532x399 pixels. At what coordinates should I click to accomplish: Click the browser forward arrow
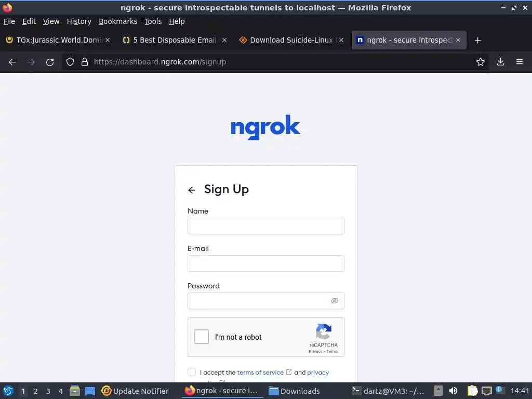click(x=31, y=62)
